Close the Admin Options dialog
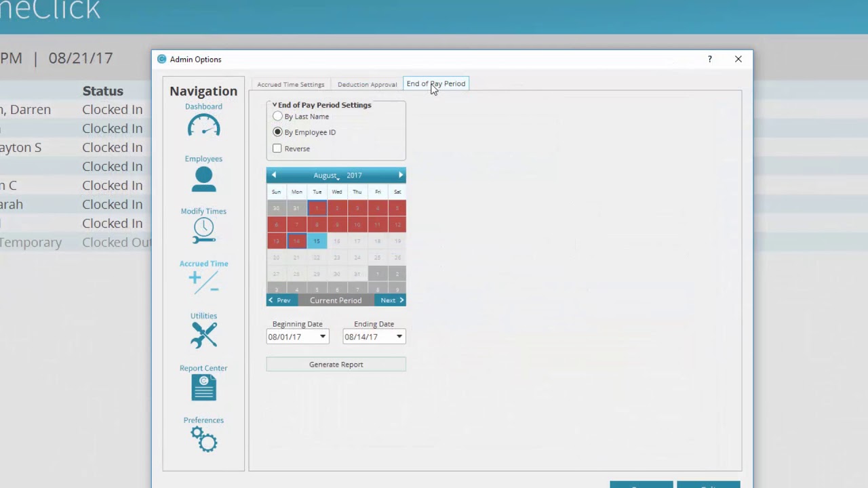This screenshot has height=488, width=868. [738, 59]
